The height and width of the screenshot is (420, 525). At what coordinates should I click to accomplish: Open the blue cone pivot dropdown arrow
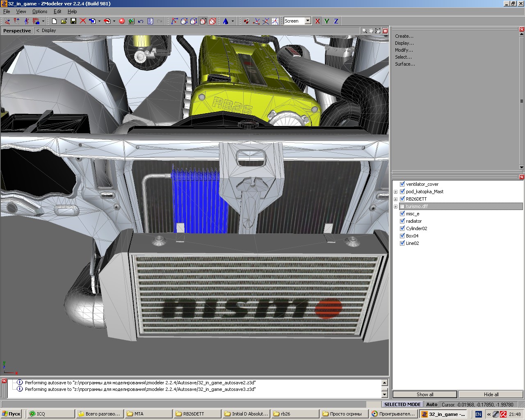[233, 21]
